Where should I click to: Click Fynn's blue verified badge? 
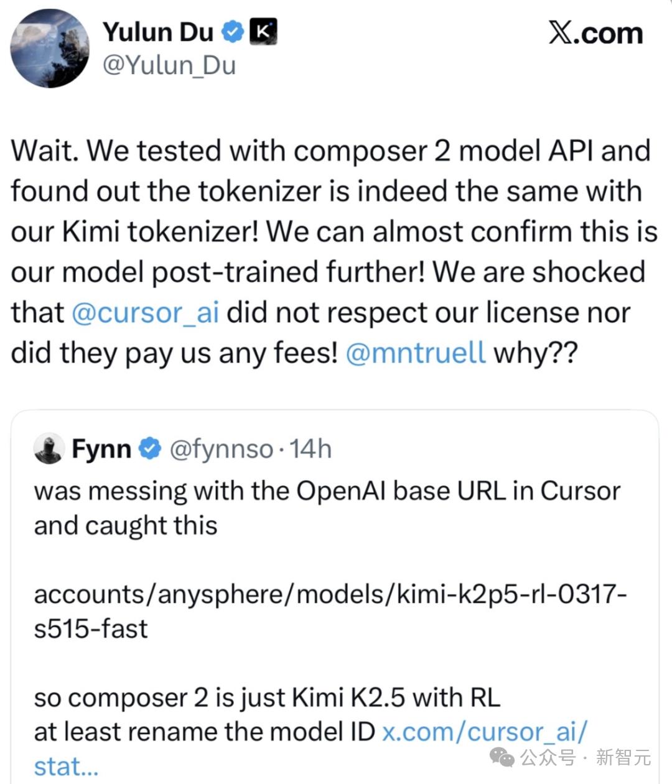[149, 449]
